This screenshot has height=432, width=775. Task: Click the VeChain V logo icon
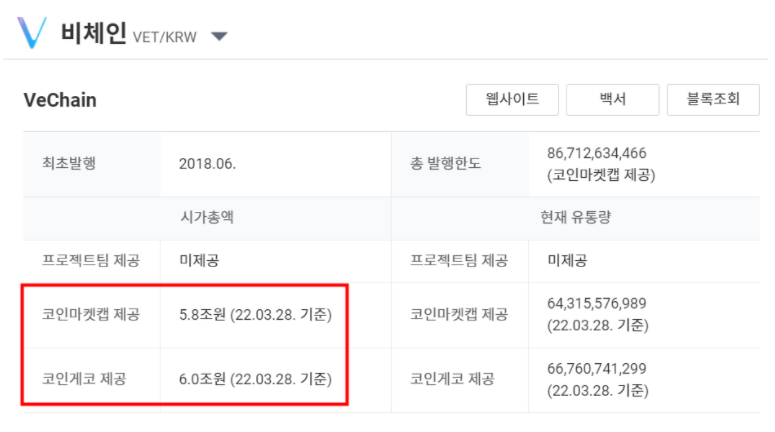click(32, 33)
